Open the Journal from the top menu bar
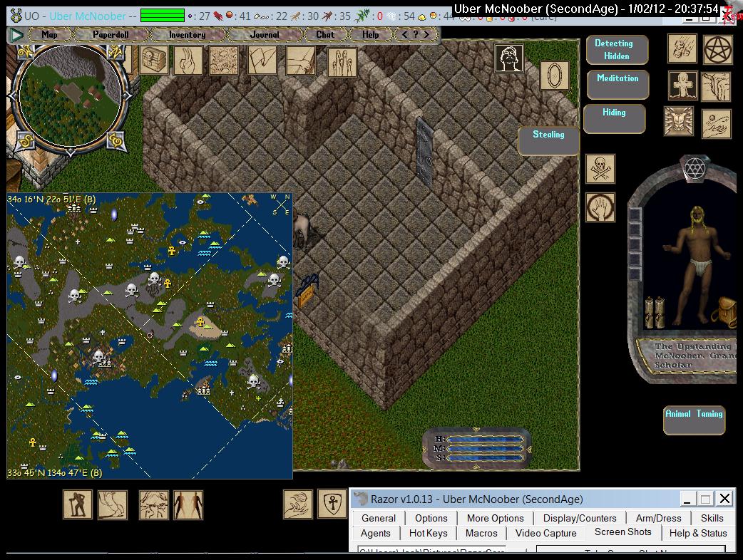743x560 pixels. point(265,34)
